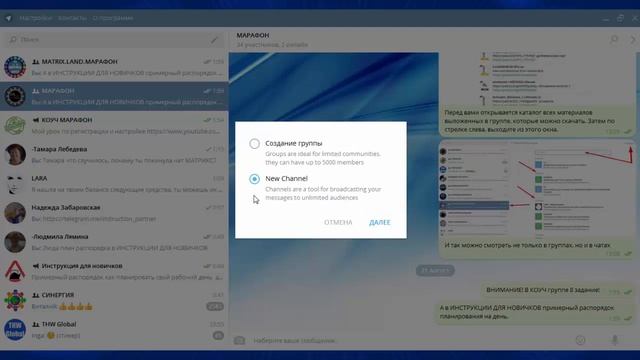This screenshot has height=360, width=640.
Task: Open Инструкция для новичков channel
Action: 114,271
